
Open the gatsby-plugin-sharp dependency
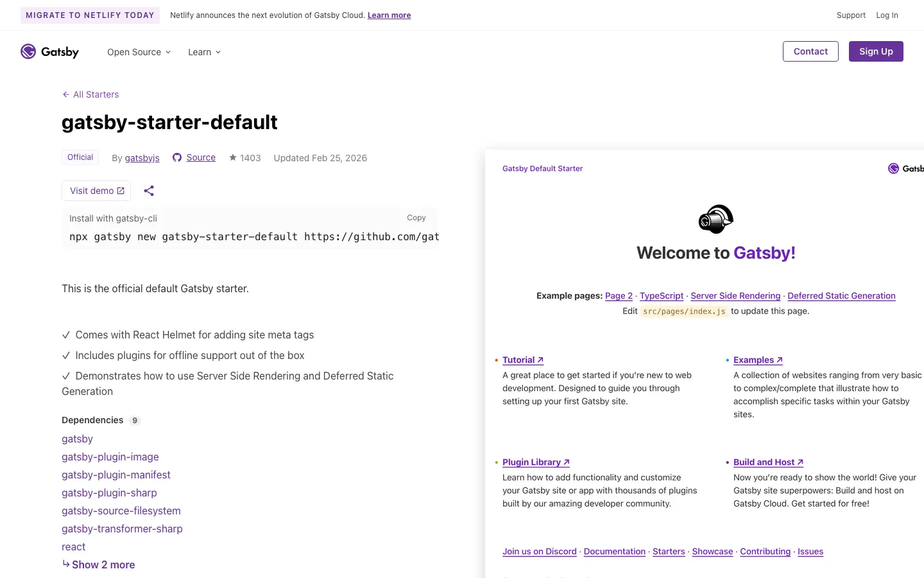pyautogui.click(x=109, y=493)
